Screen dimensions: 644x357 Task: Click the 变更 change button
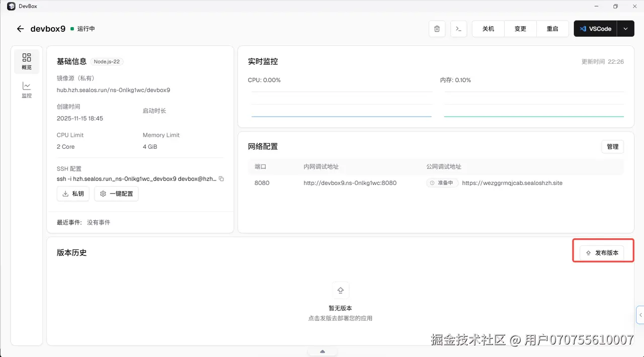[x=520, y=29]
